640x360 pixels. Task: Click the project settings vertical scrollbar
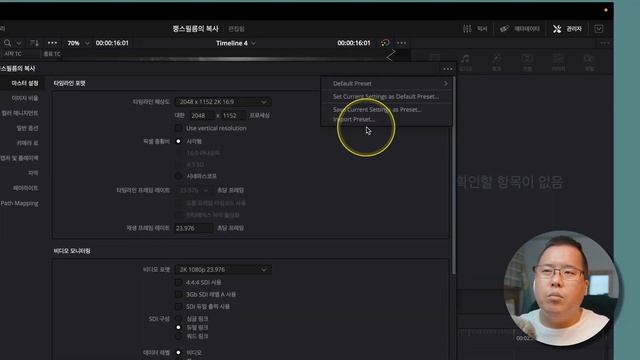pos(453,176)
